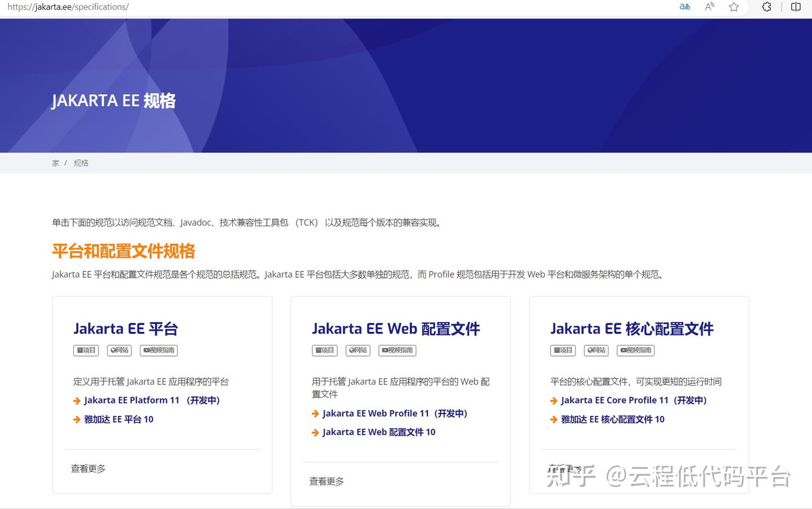Screen dimensions: 812x509
Task: Open the Jakarta EE Platform 11 (开发中) link
Action: coord(151,400)
